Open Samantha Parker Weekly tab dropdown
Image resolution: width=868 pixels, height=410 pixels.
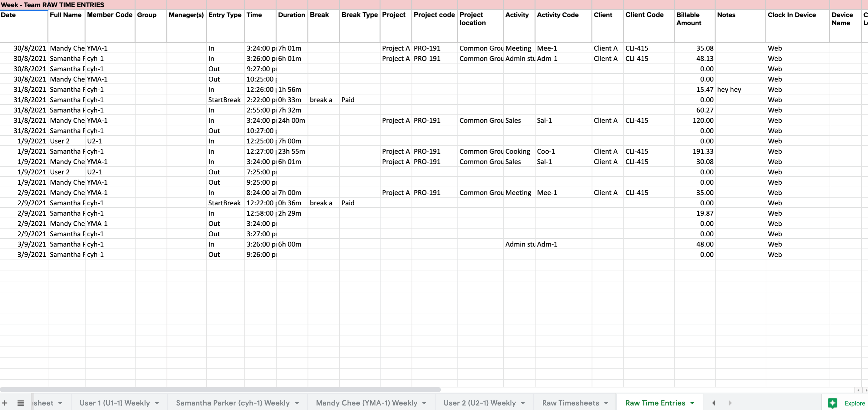pos(297,403)
